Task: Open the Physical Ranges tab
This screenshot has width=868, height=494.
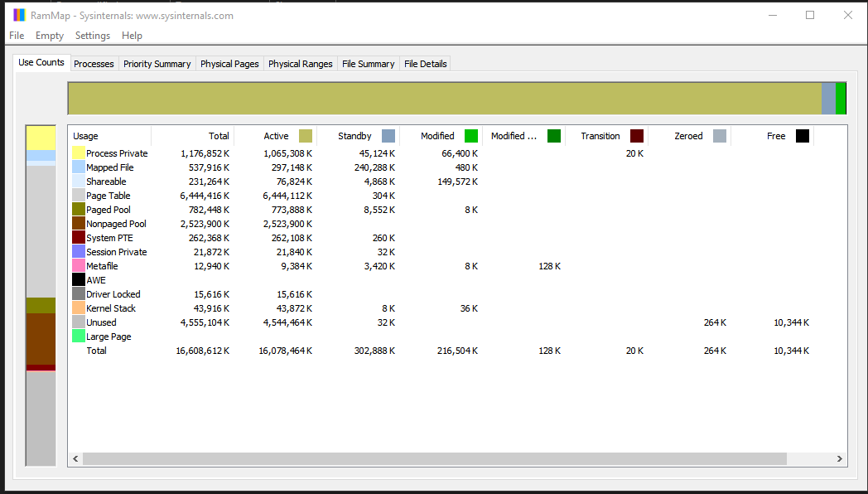Action: [300, 64]
